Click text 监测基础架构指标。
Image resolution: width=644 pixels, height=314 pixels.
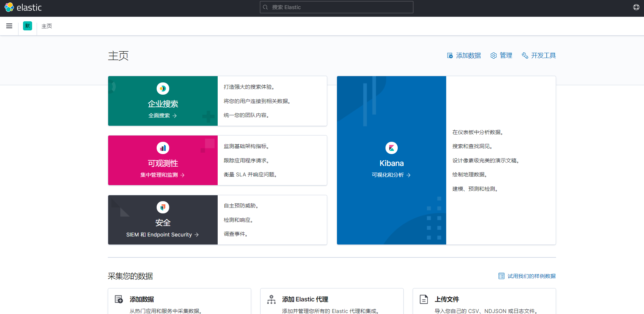pyautogui.click(x=247, y=146)
